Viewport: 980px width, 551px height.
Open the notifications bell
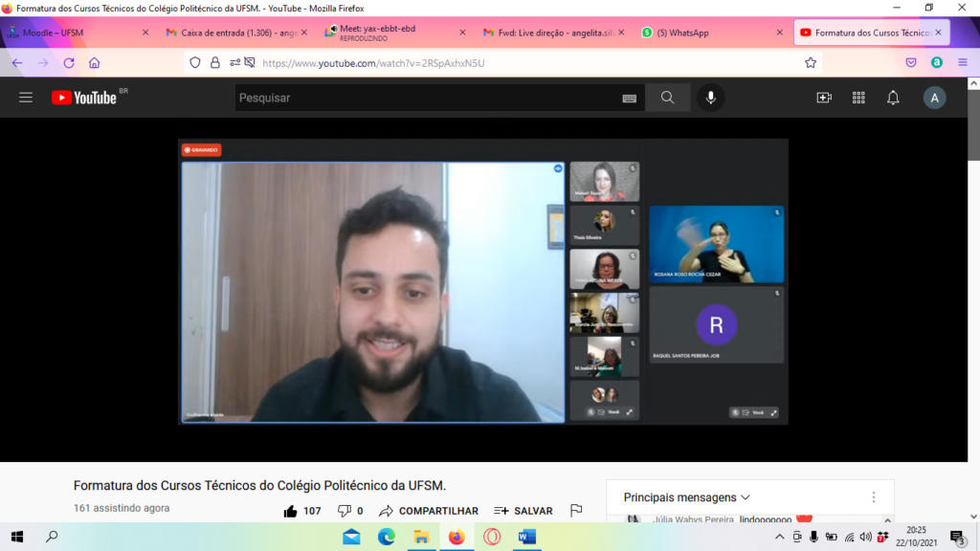pyautogui.click(x=893, y=98)
